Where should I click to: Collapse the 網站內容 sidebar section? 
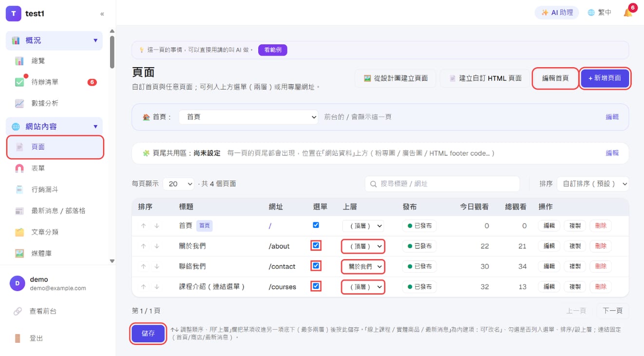tap(95, 127)
